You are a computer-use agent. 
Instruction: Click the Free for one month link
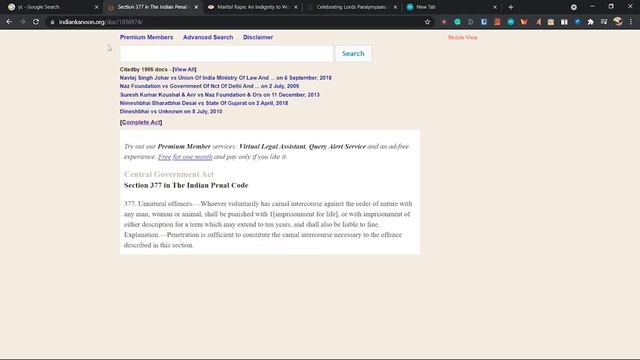click(x=185, y=157)
